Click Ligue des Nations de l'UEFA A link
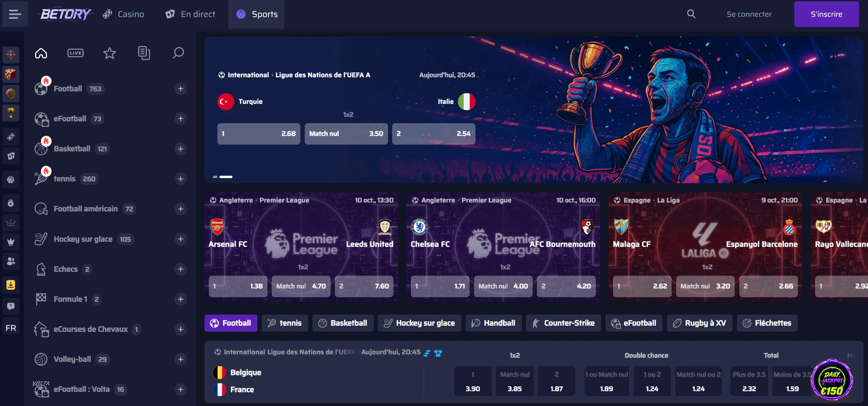868x406 pixels. coord(323,75)
